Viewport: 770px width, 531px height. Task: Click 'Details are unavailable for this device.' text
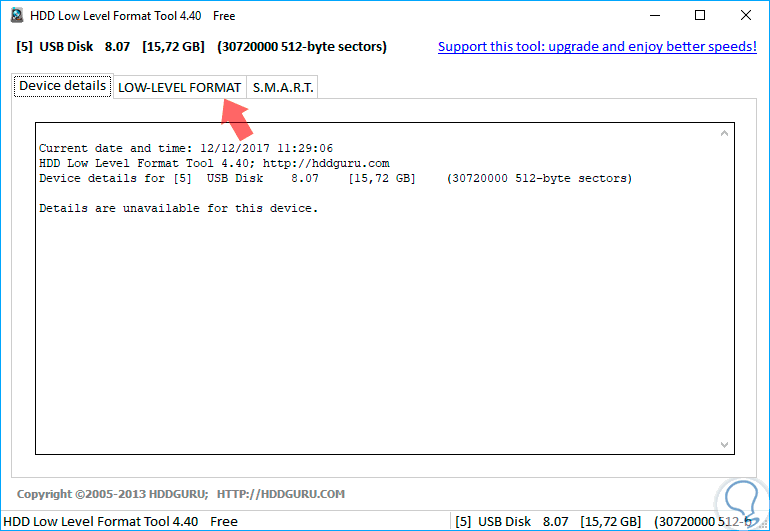pos(178,208)
